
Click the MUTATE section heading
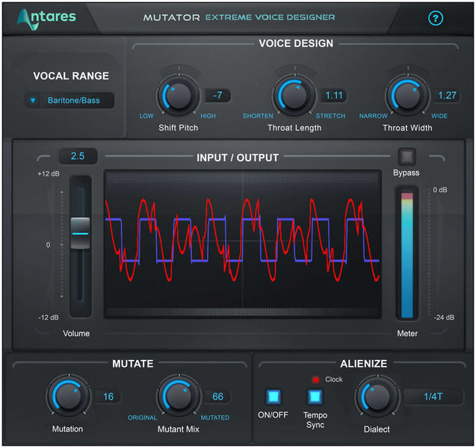tap(133, 364)
